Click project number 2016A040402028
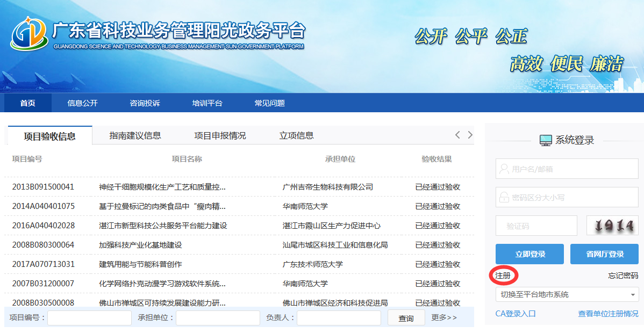The width and height of the screenshot is (644, 333). (44, 226)
